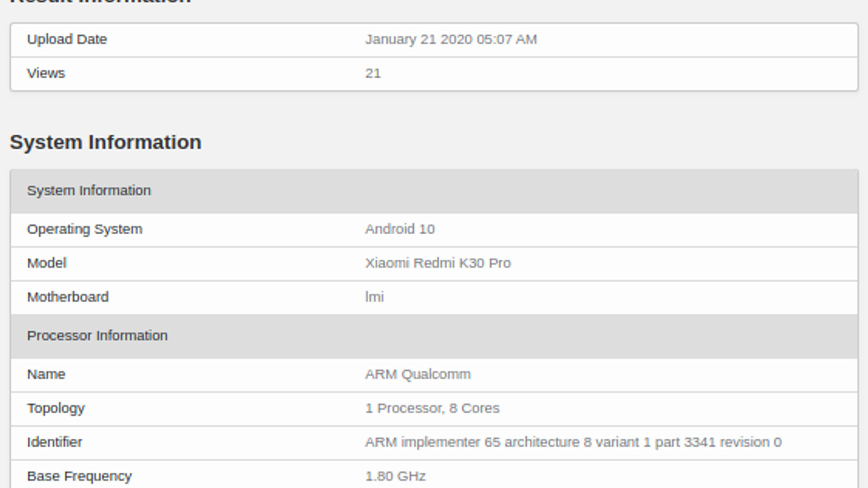Click the Motherboard row label
This screenshot has width=868, height=488.
(68, 297)
